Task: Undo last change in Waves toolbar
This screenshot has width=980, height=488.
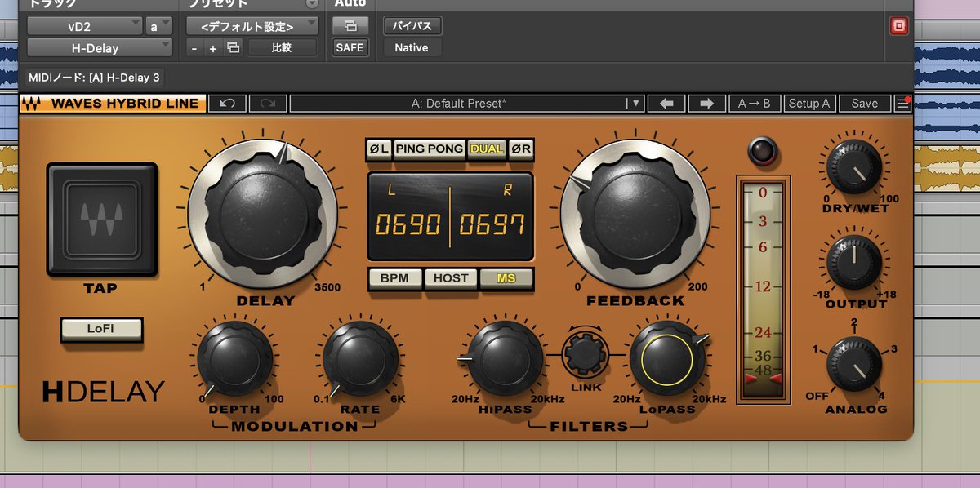Action: pyautogui.click(x=228, y=104)
